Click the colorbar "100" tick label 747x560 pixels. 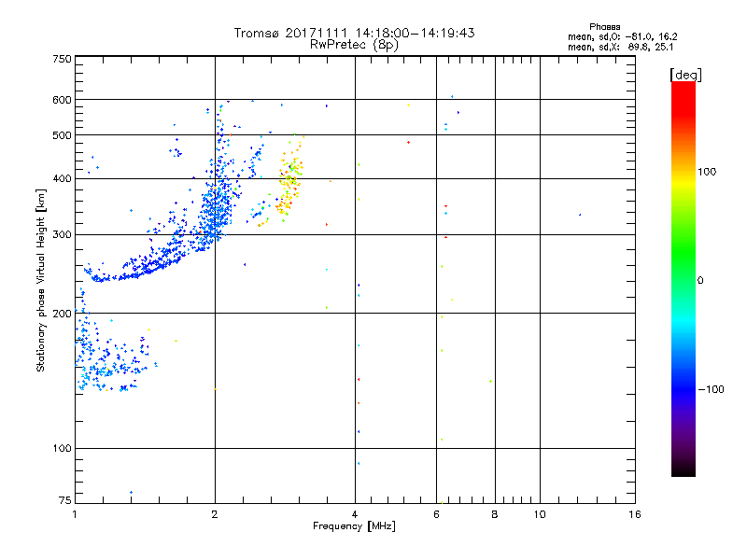pos(707,172)
